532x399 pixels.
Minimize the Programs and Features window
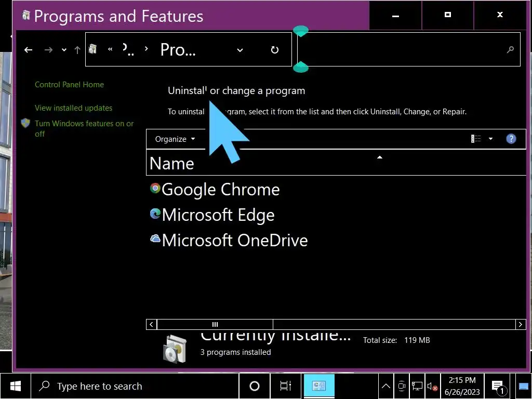pos(395,15)
